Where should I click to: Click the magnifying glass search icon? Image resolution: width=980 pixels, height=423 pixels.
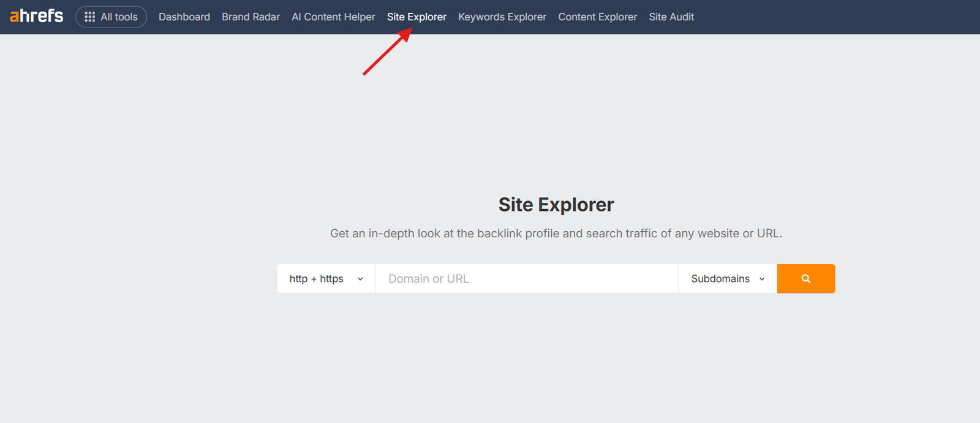(806, 279)
